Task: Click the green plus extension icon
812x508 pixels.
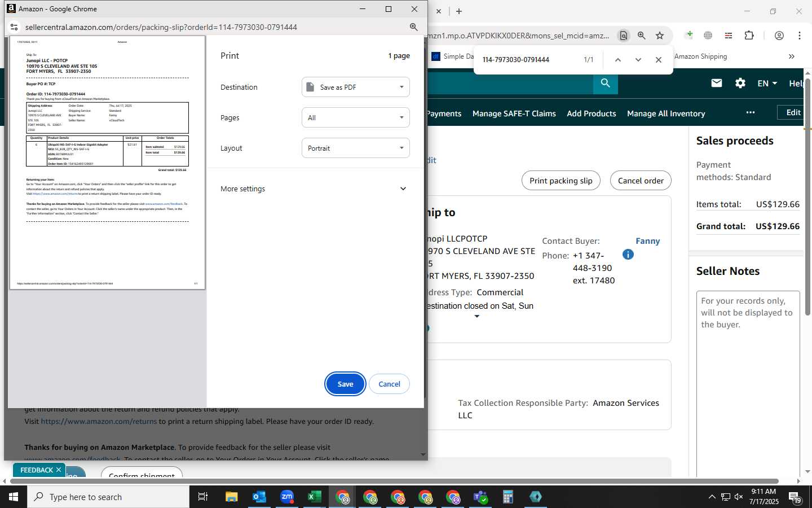Action: coord(689,36)
